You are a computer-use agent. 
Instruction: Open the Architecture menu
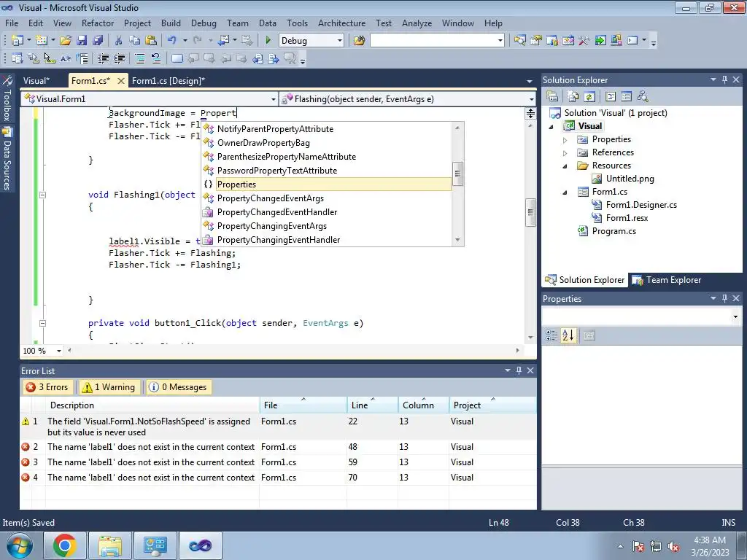pyautogui.click(x=341, y=23)
